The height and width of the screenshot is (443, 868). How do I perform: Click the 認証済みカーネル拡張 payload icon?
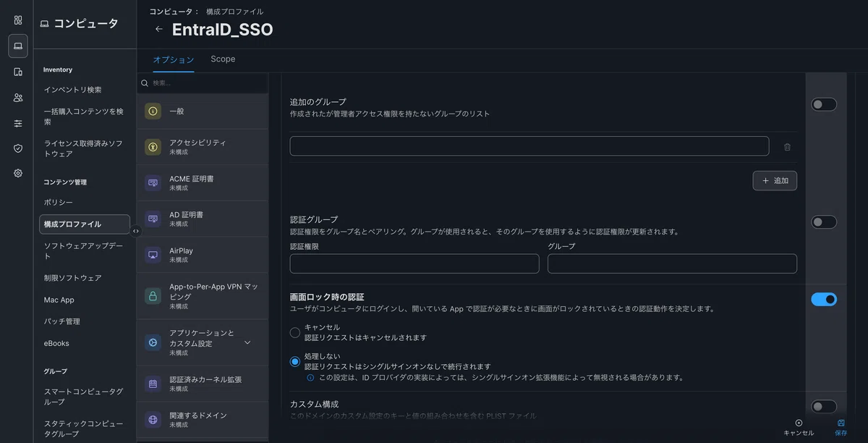pyautogui.click(x=153, y=384)
